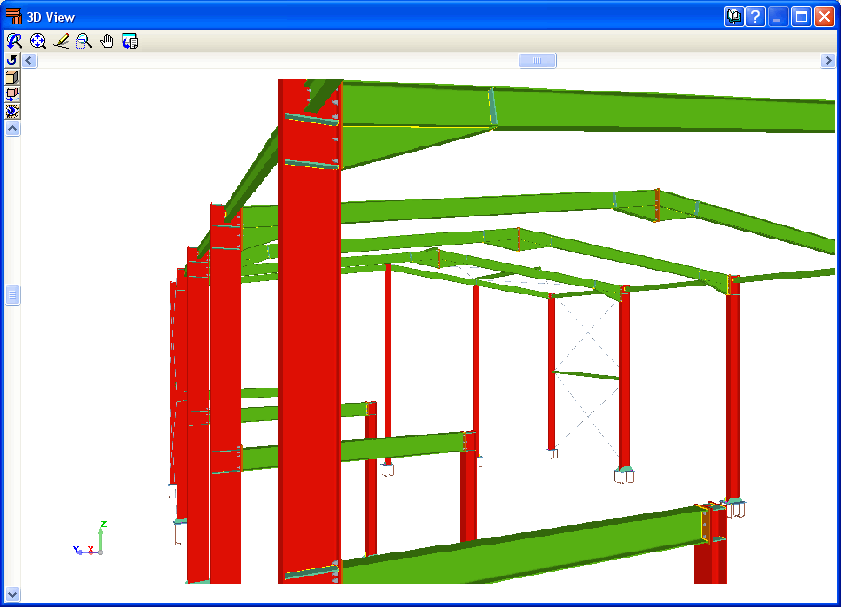Click the vertical scrollbar up arrow
This screenshot has width=841, height=607.
[x=12, y=129]
